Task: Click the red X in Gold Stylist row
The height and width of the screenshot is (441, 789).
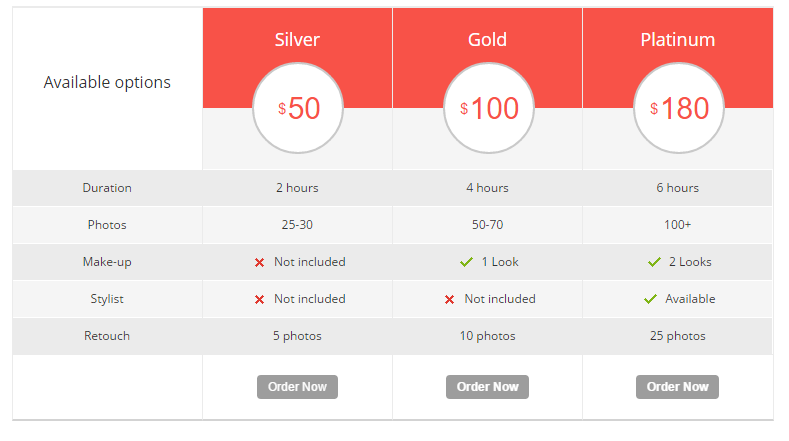Action: tap(449, 299)
